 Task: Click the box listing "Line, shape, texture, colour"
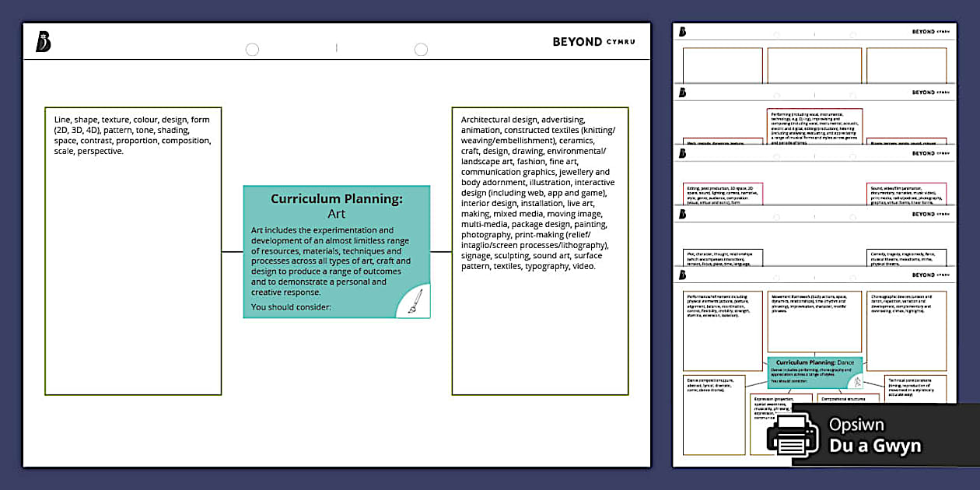(132, 249)
